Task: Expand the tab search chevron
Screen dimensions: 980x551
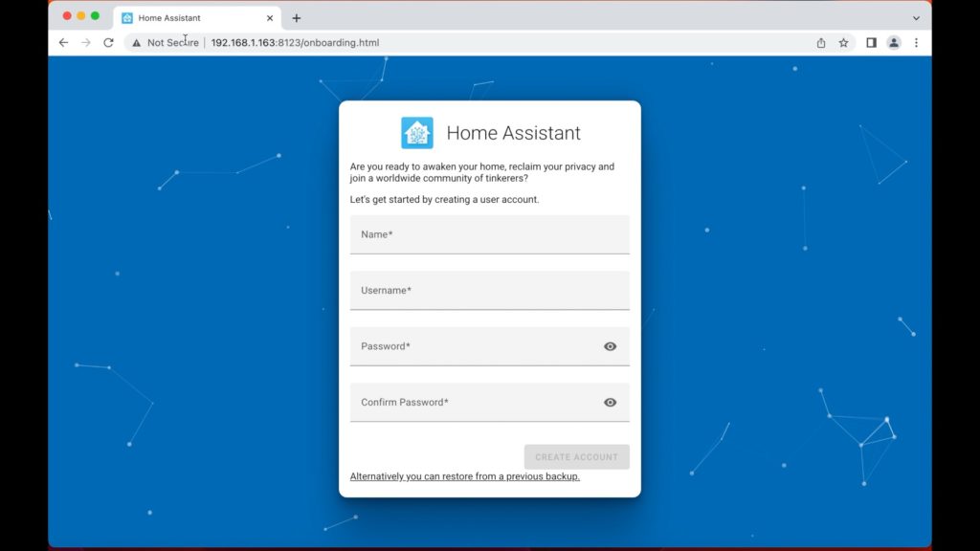Action: click(916, 18)
